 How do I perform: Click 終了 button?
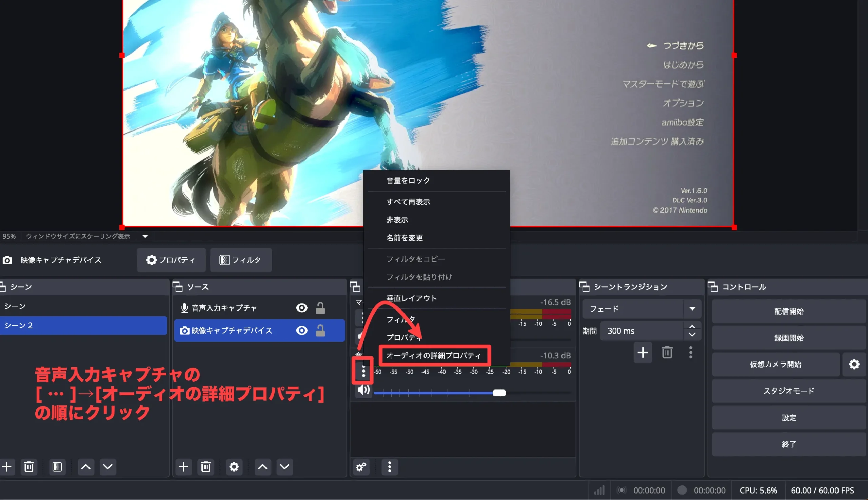789,444
